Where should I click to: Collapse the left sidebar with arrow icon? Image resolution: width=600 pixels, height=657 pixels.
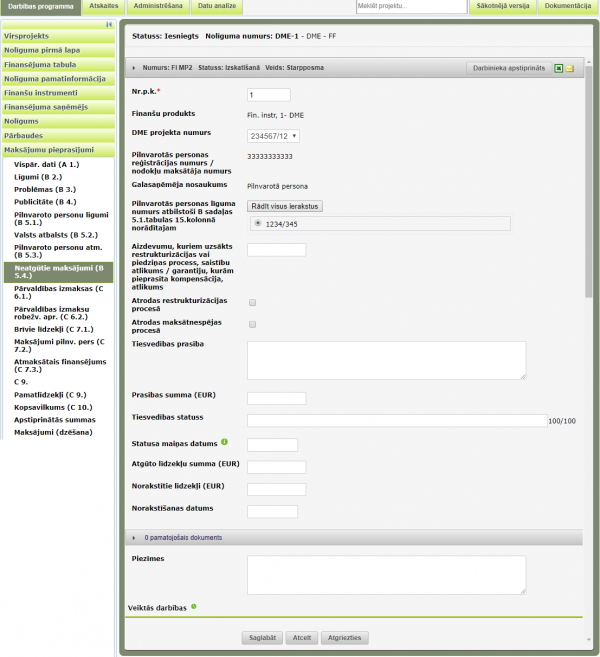tap(108, 24)
